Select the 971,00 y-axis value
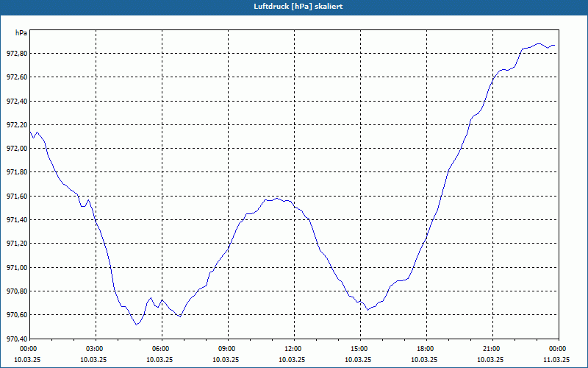The image size is (588, 368). click(x=17, y=268)
